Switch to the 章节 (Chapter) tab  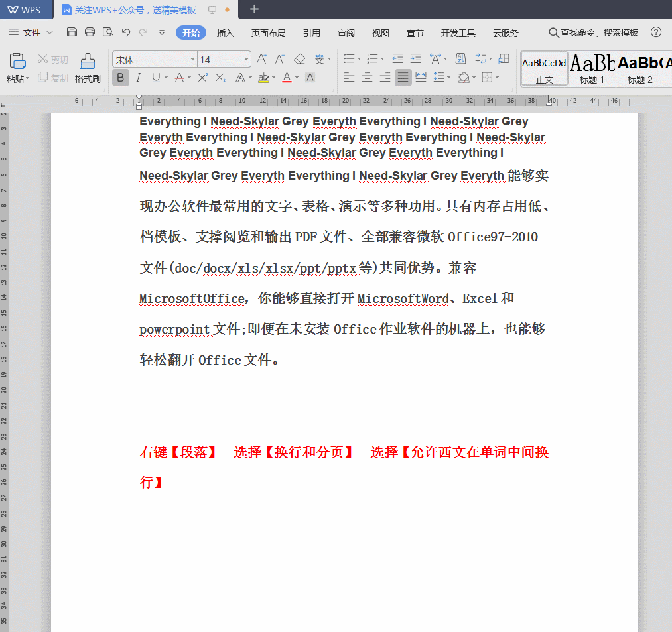coord(415,33)
